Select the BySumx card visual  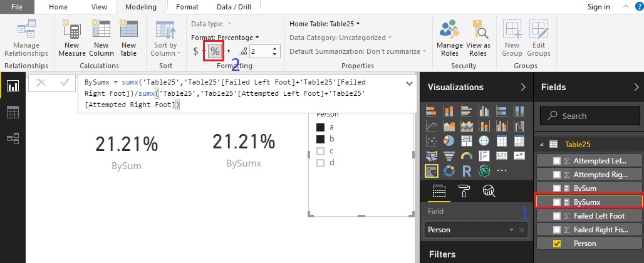tap(244, 150)
